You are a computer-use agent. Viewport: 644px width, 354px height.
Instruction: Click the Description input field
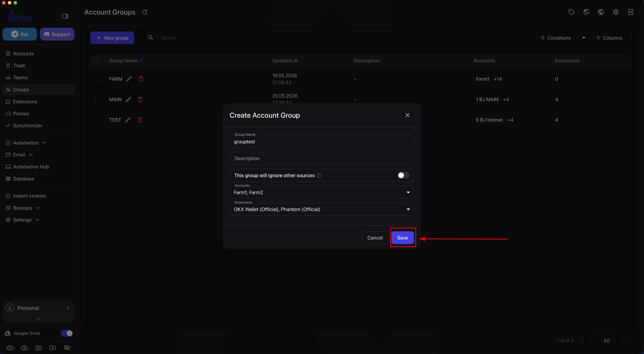point(321,159)
